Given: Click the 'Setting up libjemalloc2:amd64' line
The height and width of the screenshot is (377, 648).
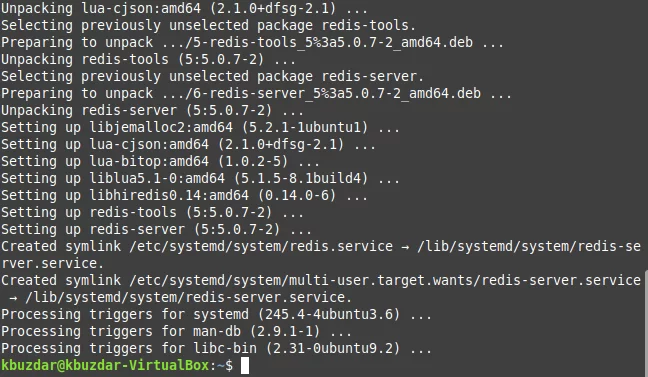Looking at the screenshot, I should [x=200, y=128].
